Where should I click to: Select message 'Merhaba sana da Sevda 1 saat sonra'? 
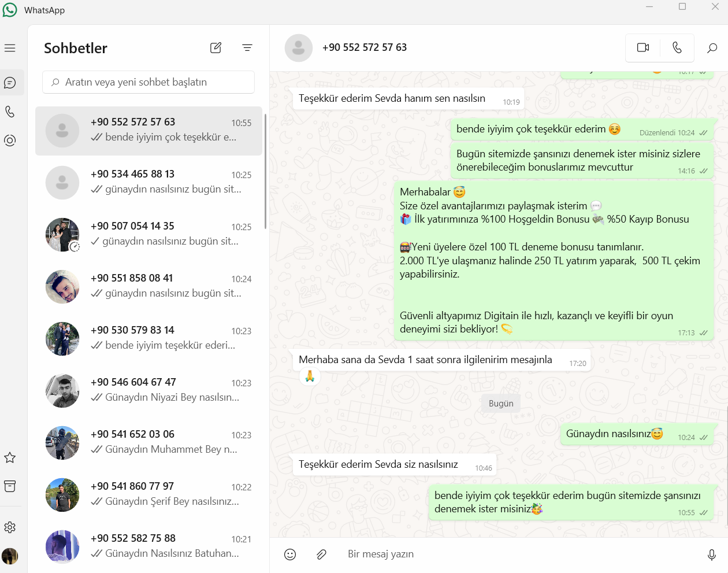[441, 360]
